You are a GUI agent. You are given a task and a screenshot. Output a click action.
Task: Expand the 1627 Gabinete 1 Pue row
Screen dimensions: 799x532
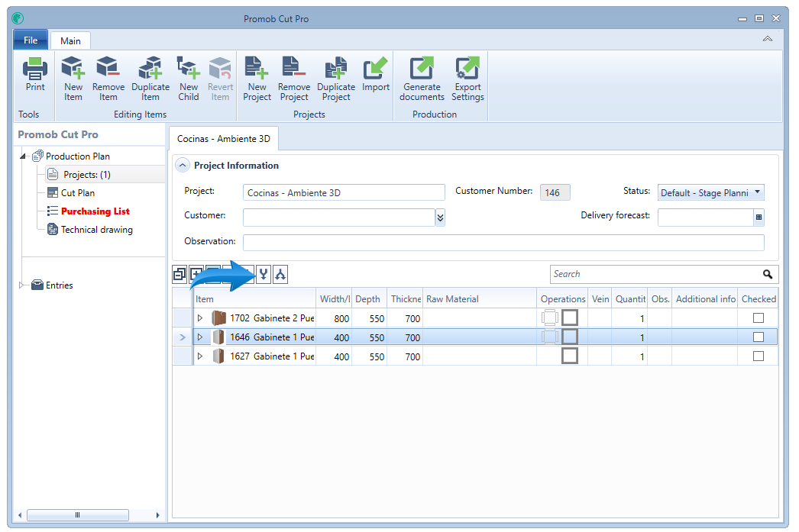point(200,356)
